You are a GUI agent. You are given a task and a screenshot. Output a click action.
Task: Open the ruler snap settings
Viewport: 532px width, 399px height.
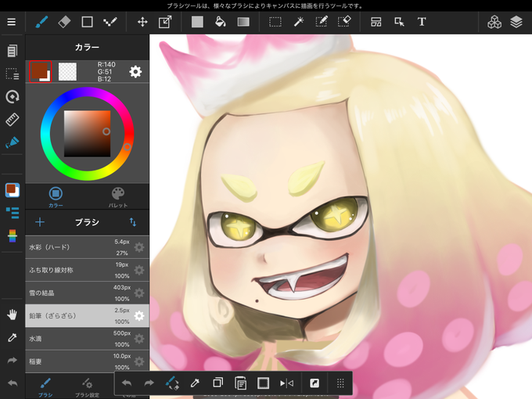[13, 120]
